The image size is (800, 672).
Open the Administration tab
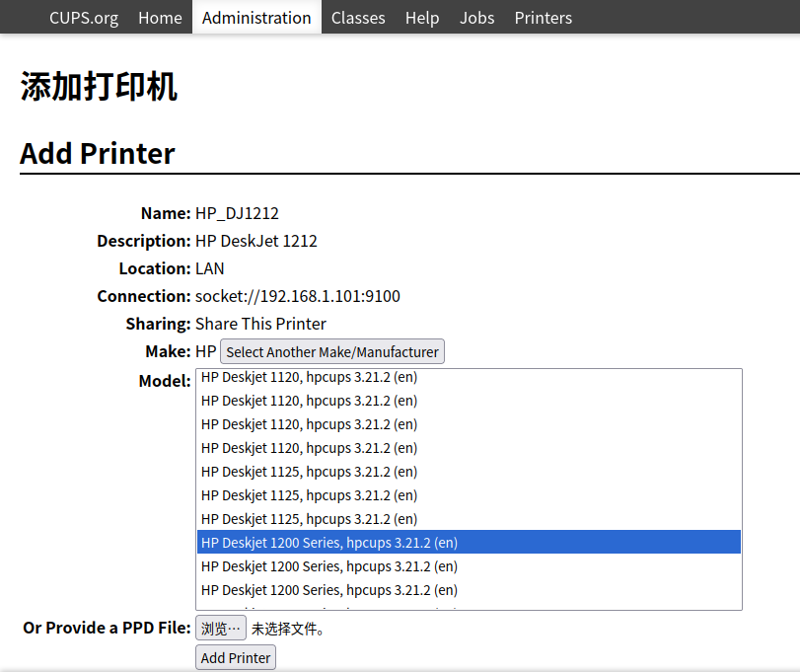[x=256, y=18]
